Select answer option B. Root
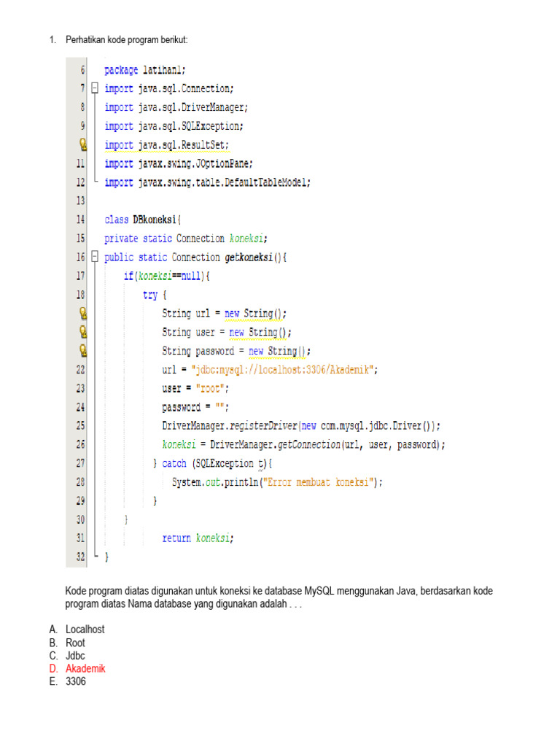The image size is (560, 747). [75, 643]
